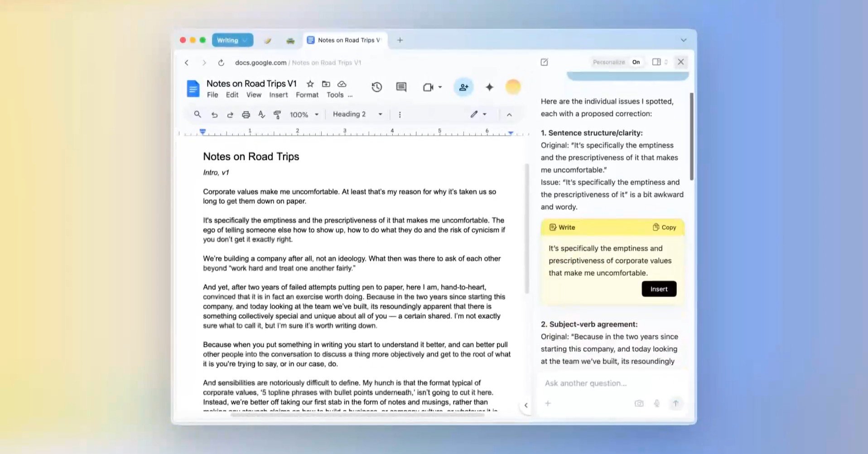868x454 pixels.
Task: Open editing mode pencil dropdown
Action: (478, 115)
